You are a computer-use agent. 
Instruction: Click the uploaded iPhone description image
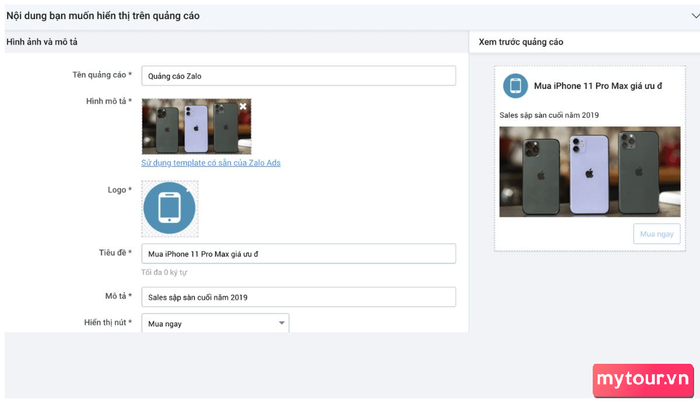[196, 126]
